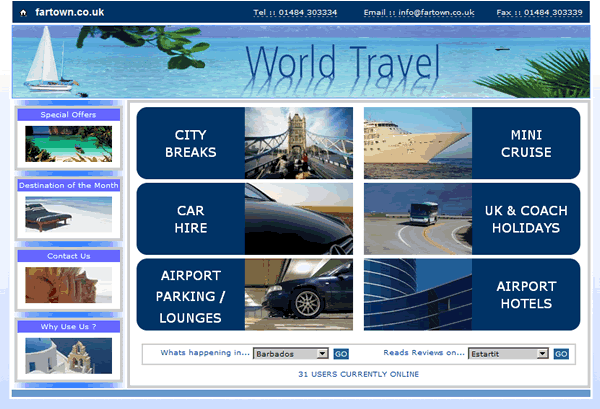
Task: Click the black car bonnet photo
Action: [299, 219]
